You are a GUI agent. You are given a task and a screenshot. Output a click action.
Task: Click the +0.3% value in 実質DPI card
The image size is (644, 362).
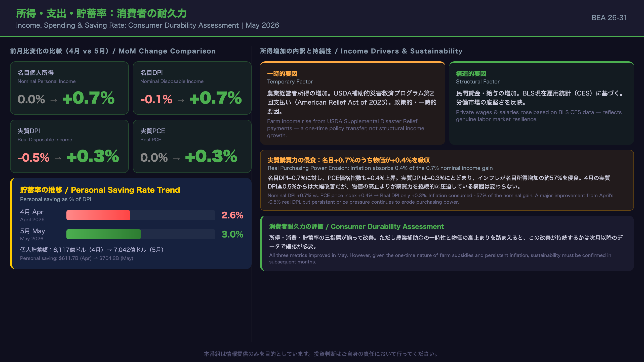[93, 156]
